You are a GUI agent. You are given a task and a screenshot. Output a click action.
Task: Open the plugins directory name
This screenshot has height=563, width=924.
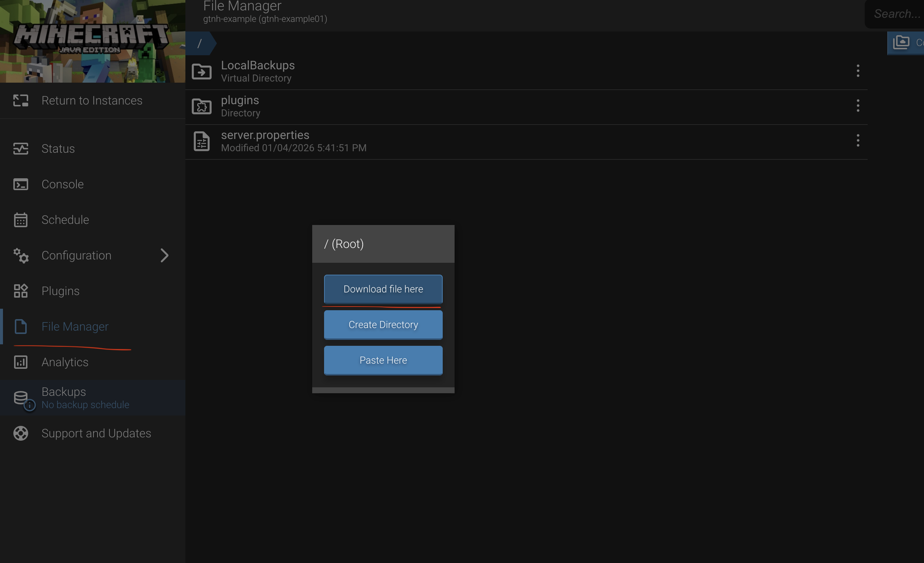pos(240,100)
